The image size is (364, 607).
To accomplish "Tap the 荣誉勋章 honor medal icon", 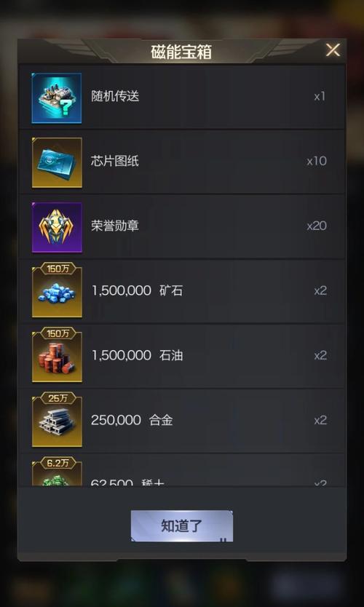I will [57, 227].
